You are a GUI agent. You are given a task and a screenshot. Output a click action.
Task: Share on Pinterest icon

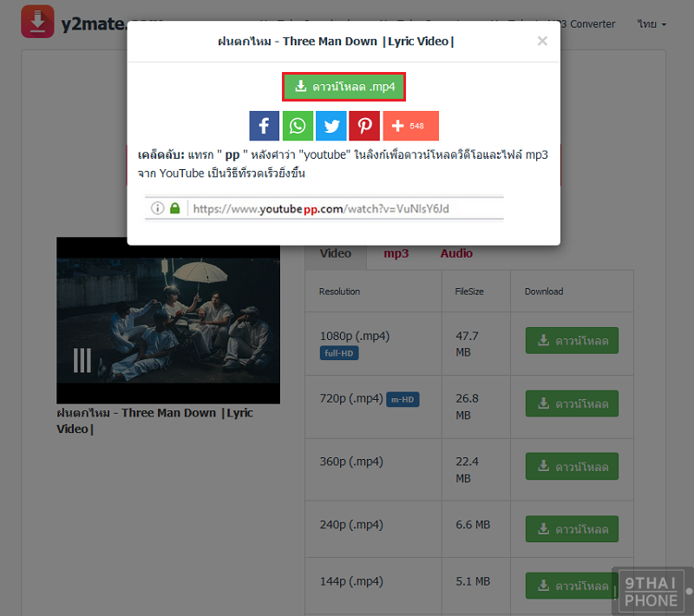tap(364, 126)
